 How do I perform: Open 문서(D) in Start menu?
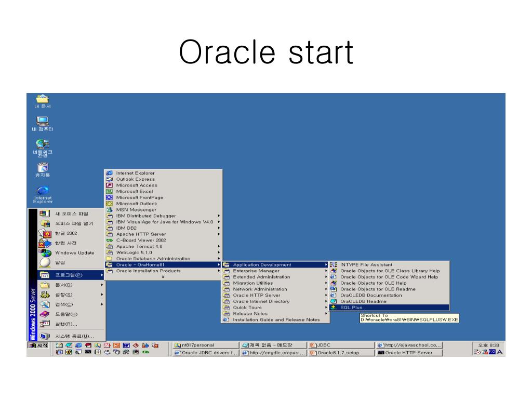click(x=71, y=285)
